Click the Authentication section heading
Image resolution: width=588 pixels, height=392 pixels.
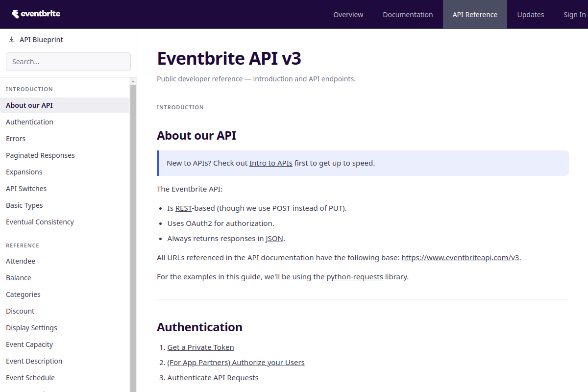[x=199, y=327]
